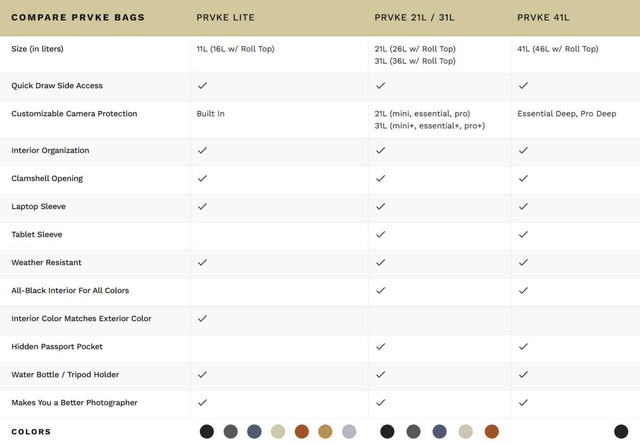Click the Quick Draw Side Access checkmark for PRVKE Lite

click(202, 86)
